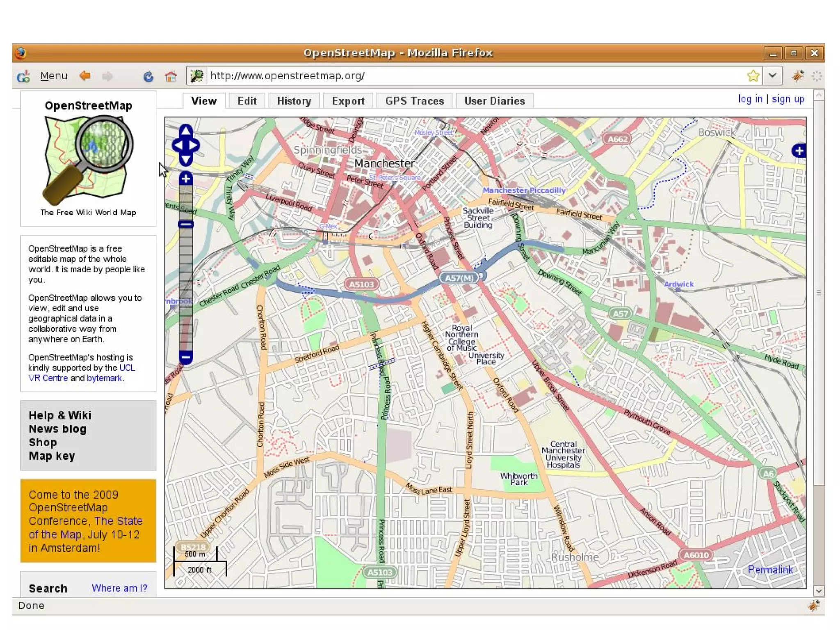840x630 pixels.
Task: Click the throbber activity icon
Action: 817,76
